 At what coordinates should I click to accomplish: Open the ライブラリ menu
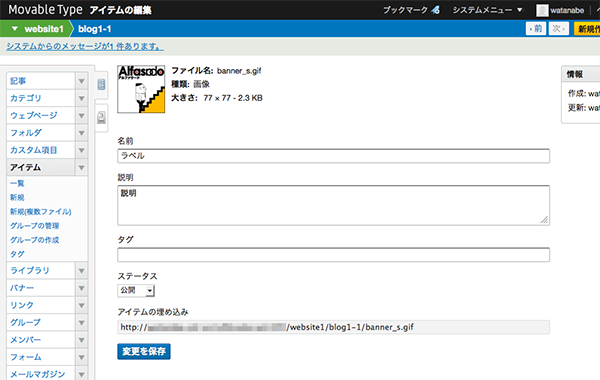41,271
